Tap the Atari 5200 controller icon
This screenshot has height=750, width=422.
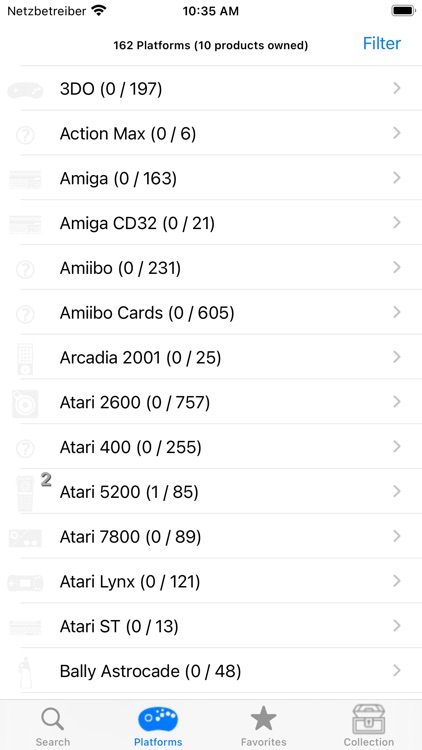pyautogui.click(x=25, y=493)
